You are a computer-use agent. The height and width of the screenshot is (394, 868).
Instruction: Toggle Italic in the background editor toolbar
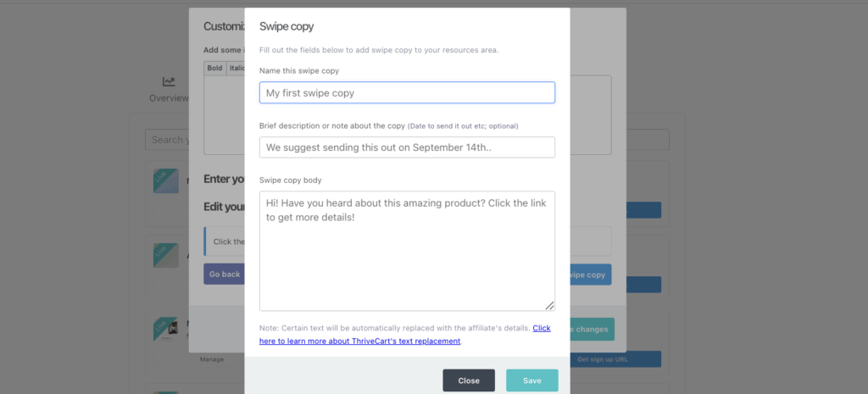coord(236,68)
